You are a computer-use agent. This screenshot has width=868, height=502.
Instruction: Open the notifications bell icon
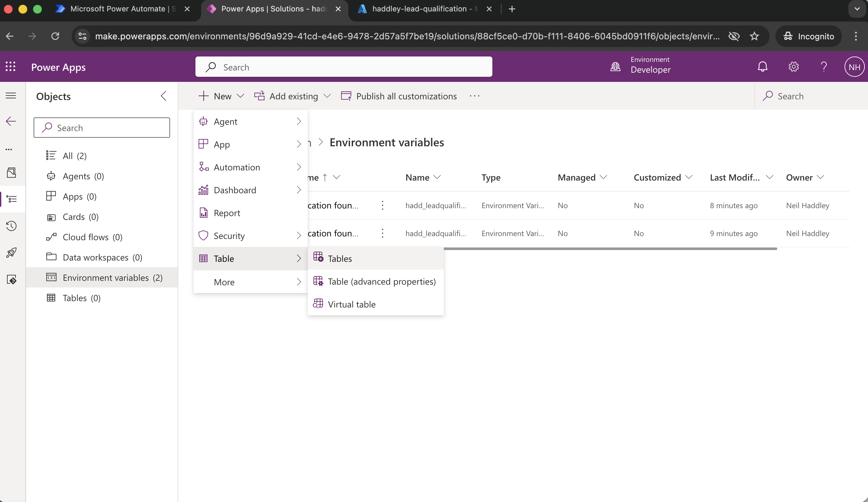coord(762,67)
